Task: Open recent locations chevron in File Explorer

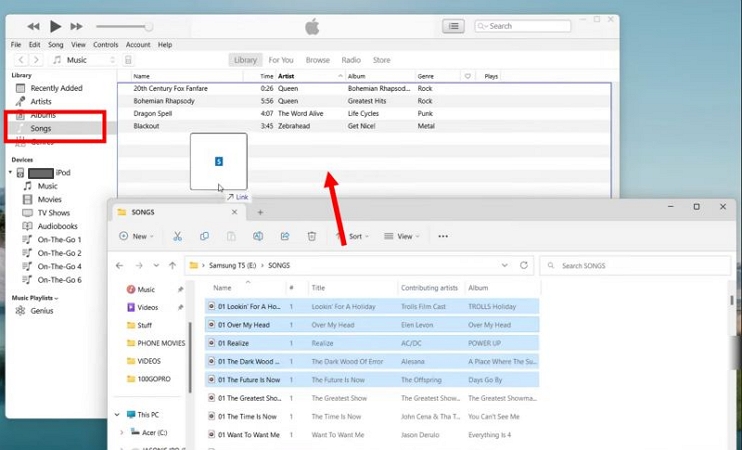Action: [x=156, y=265]
